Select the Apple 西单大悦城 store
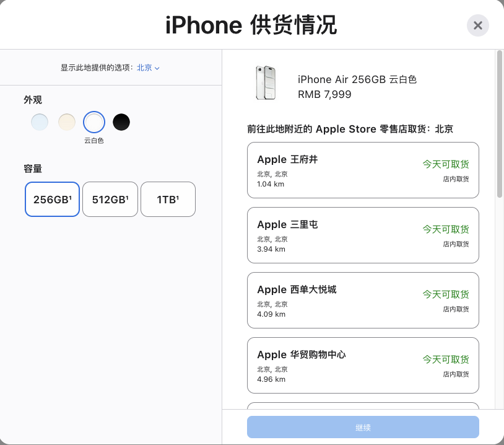This screenshot has height=445, width=504. coord(363,300)
